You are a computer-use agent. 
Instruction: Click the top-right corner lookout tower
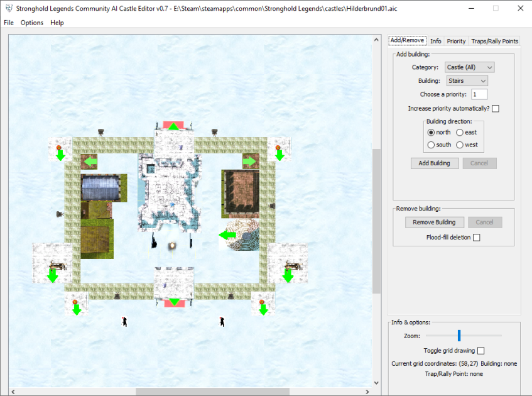click(280, 150)
